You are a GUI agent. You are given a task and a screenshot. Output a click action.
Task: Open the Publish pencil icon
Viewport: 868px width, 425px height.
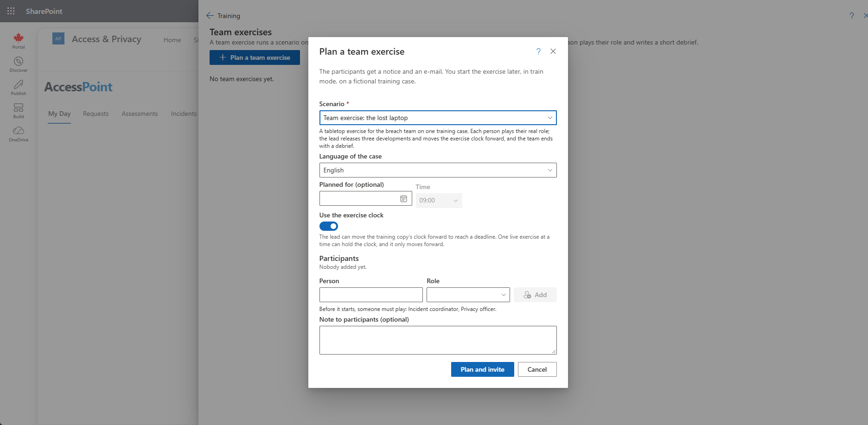tap(19, 88)
